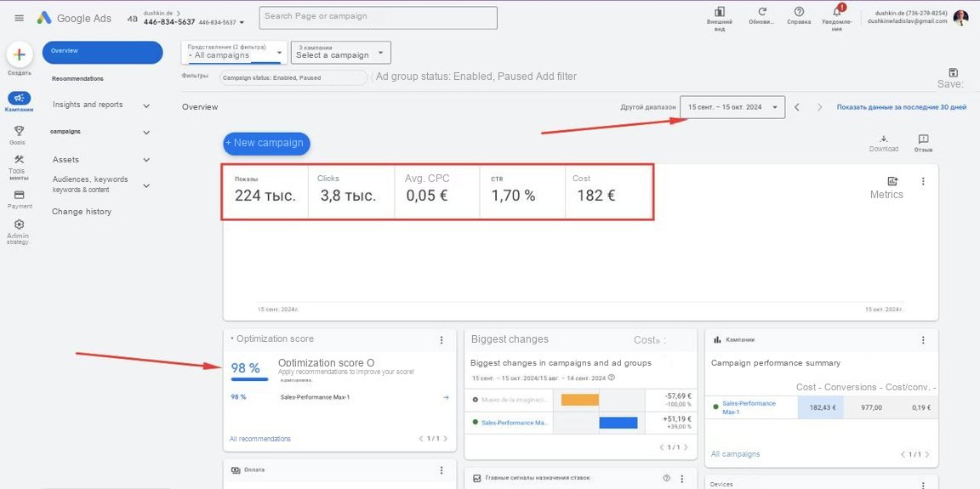Open payment card three-dot menu
Screen dimensions: 980x489
[442, 470]
